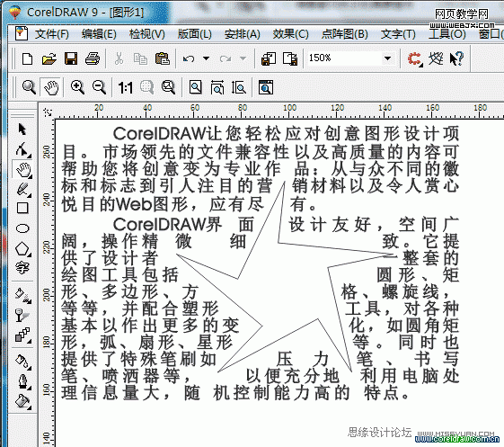Click the ruler origin crosshair corner

(48, 112)
